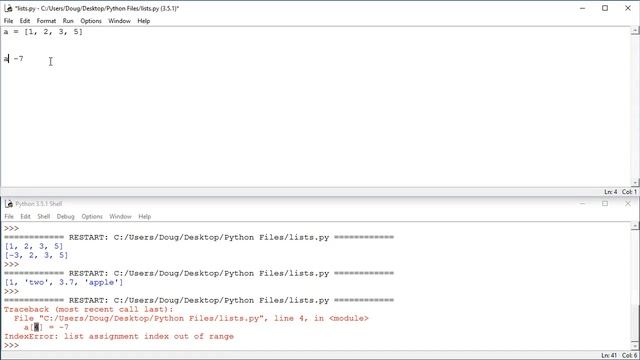
Task: Minimize the Python Shell window
Action: (x=582, y=204)
